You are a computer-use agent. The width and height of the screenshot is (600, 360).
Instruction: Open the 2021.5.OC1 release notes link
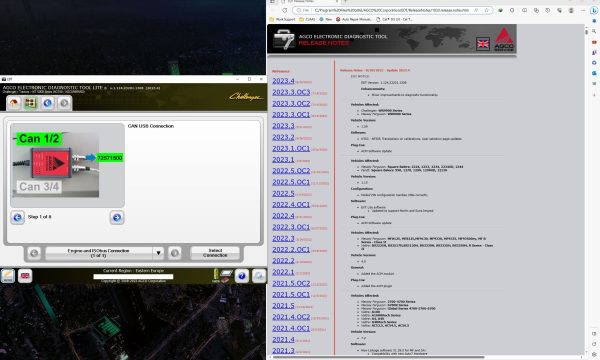pyautogui.click(x=291, y=295)
